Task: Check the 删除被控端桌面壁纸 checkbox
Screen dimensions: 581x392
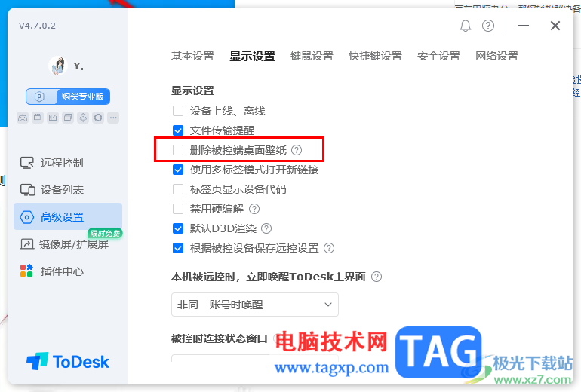Action: 178,150
